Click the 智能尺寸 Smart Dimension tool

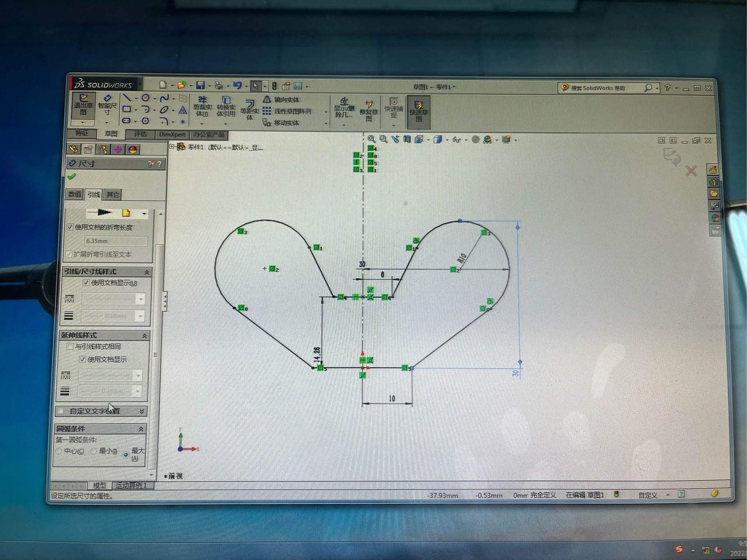coord(107,105)
